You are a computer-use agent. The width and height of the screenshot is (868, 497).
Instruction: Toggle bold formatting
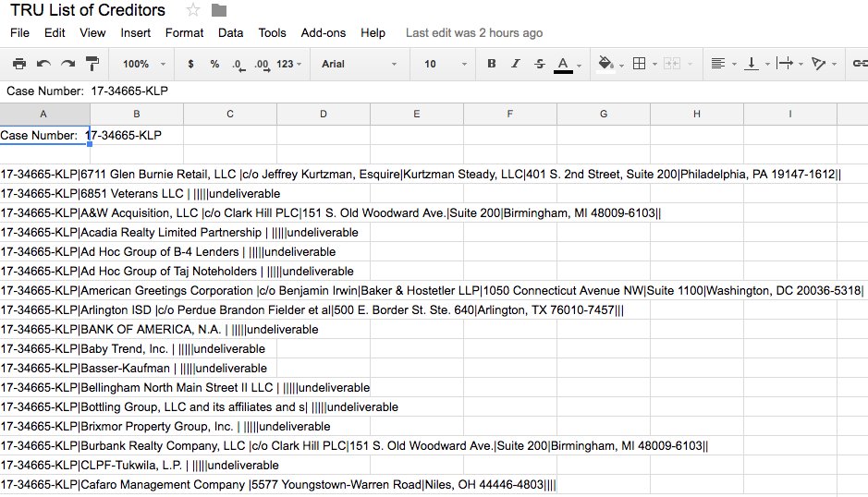click(x=491, y=64)
